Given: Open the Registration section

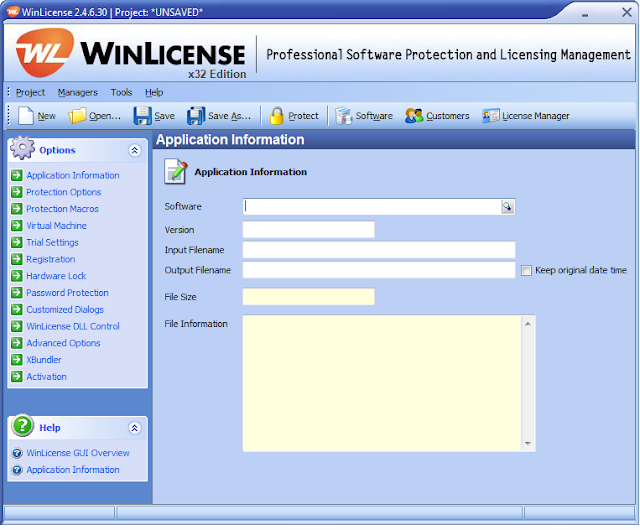Looking at the screenshot, I should (51, 259).
